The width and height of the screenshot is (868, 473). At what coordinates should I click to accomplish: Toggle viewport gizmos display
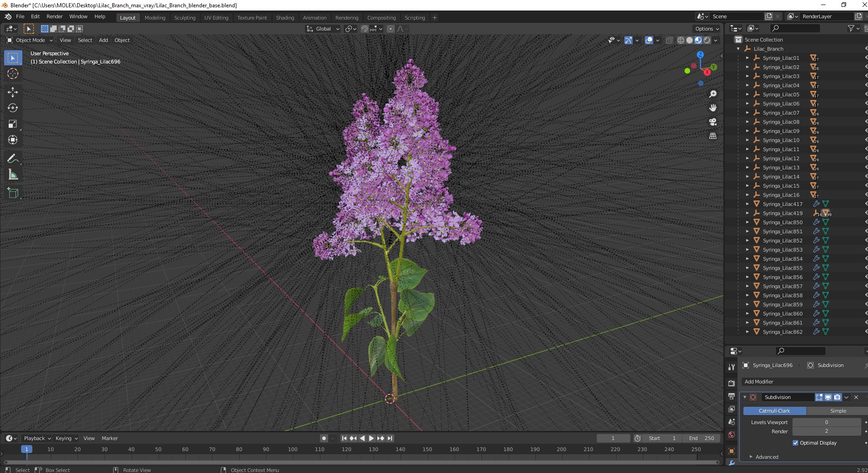click(628, 40)
